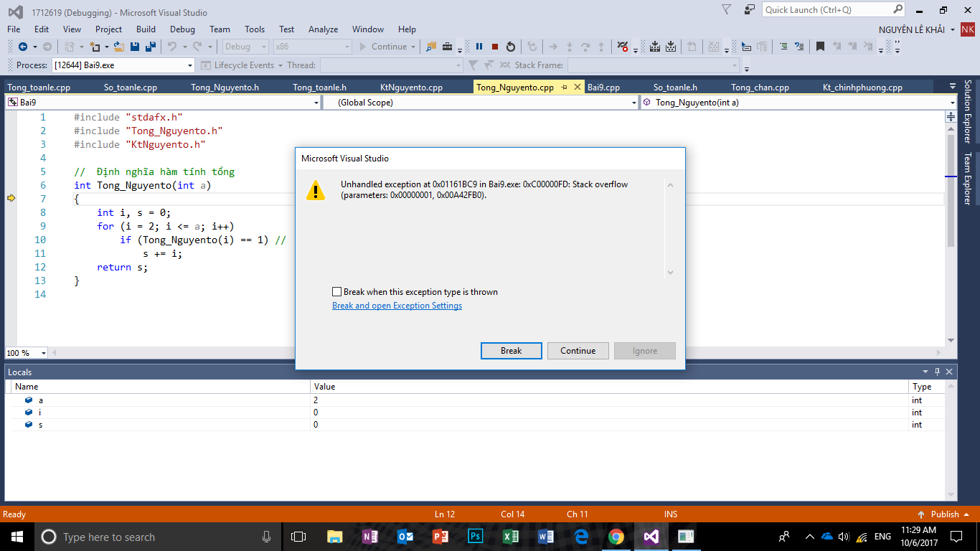Image resolution: width=980 pixels, height=551 pixels.
Task: Open Visual Studio from the Windows taskbar
Action: tap(651, 537)
